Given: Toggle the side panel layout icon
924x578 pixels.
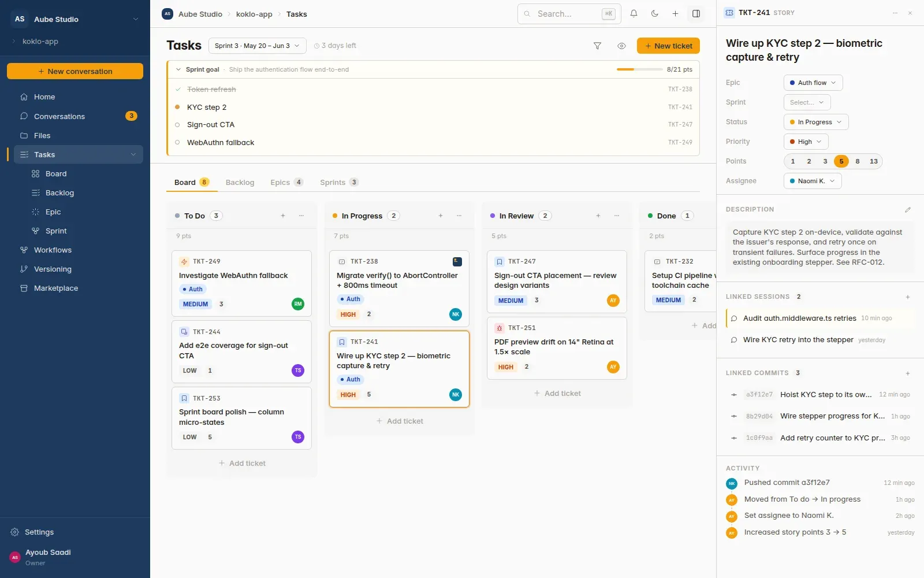Looking at the screenshot, I should click(x=696, y=14).
